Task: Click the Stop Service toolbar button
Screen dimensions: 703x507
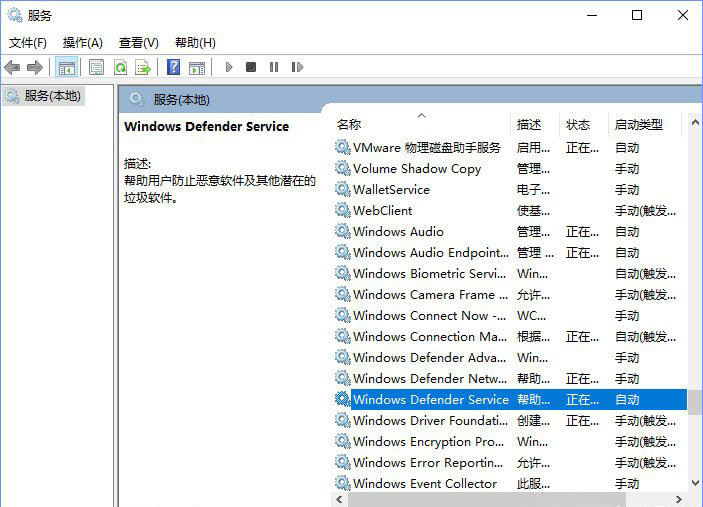Action: tap(251, 67)
